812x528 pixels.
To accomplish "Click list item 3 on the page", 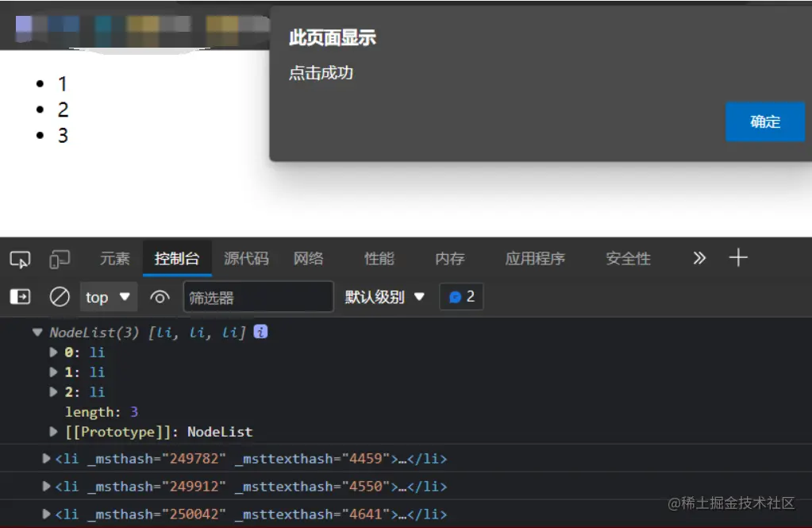I will pos(63,136).
